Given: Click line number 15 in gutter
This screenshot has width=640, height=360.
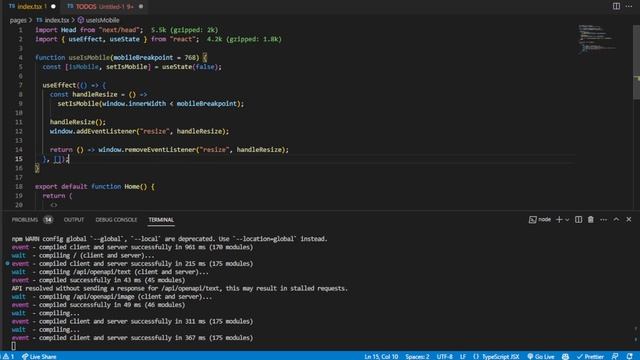Looking at the screenshot, I should pos(19,159).
